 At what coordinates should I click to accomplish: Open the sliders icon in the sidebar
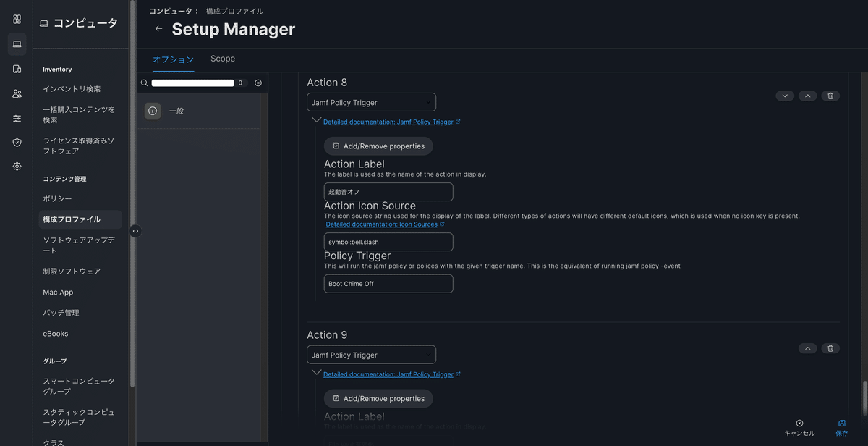pyautogui.click(x=17, y=118)
